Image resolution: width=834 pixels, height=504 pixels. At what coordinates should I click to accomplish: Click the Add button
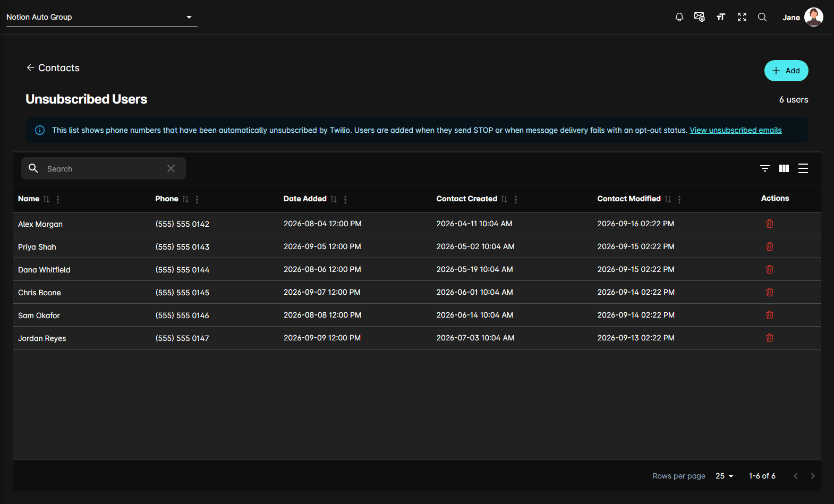coord(786,71)
